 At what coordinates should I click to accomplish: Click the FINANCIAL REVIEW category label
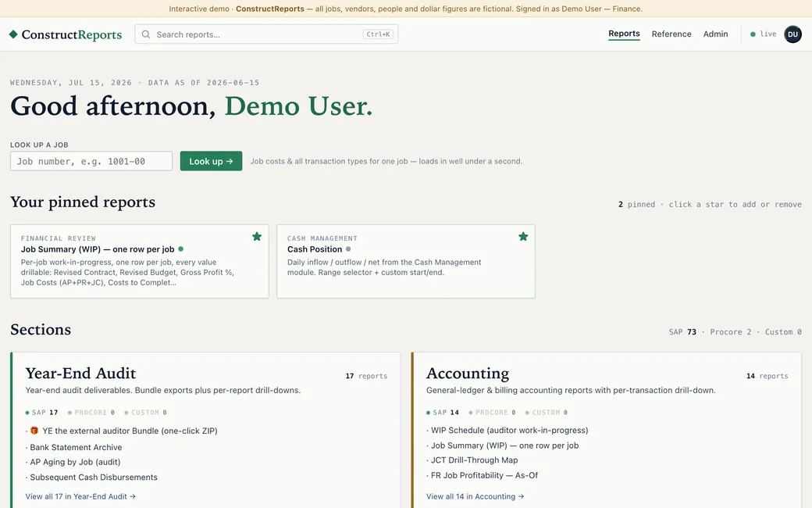[x=59, y=238]
